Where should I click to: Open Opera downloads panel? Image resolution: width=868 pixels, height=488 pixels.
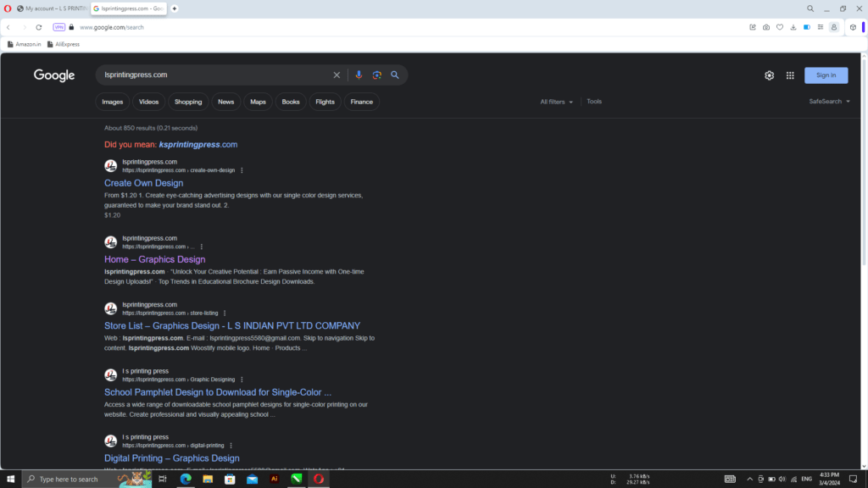[x=793, y=27]
